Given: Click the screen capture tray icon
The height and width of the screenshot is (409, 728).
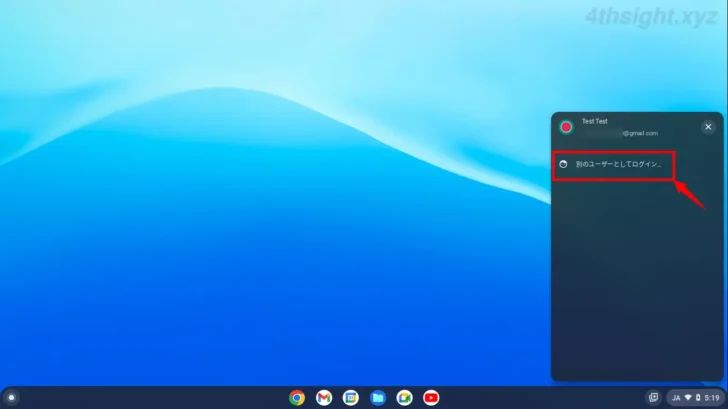Looking at the screenshot, I should [653, 397].
